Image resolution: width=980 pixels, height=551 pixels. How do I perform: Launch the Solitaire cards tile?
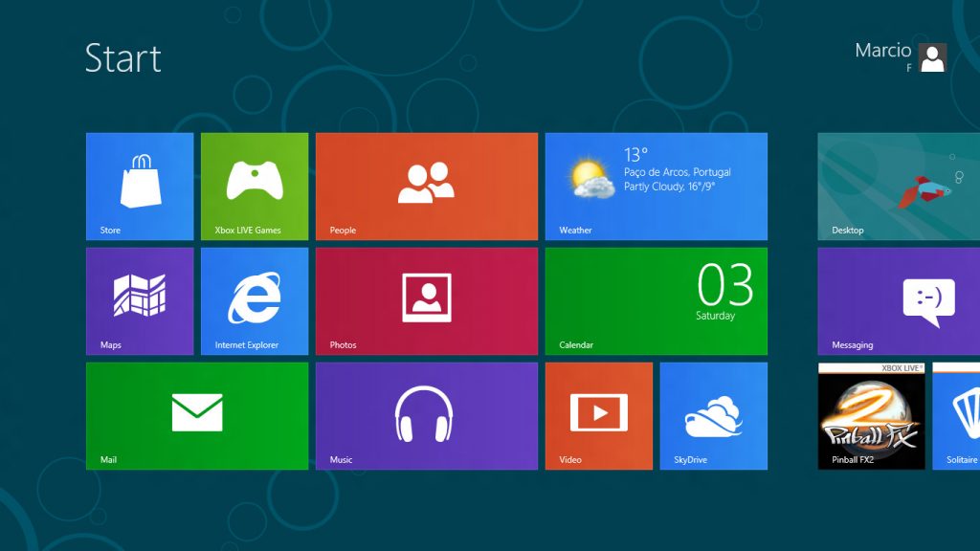click(x=956, y=416)
